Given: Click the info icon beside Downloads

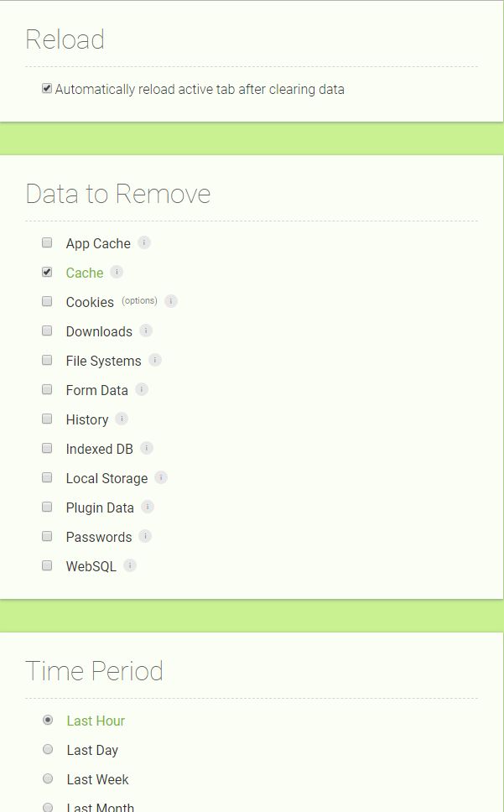Looking at the screenshot, I should [146, 331].
